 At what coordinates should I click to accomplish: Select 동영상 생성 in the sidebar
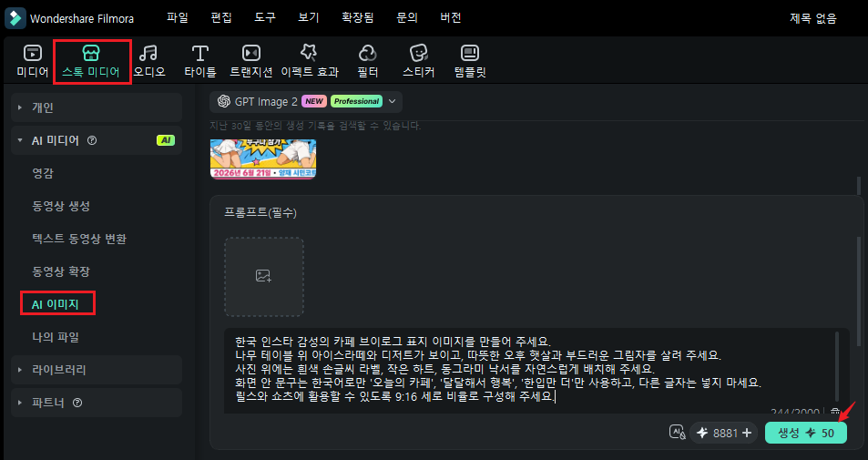coord(61,206)
